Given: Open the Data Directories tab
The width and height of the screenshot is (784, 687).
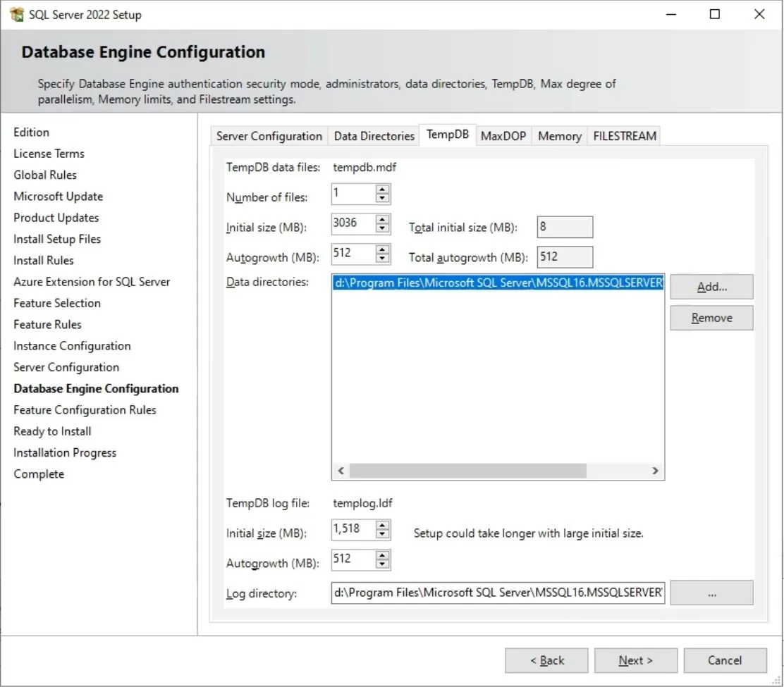Looking at the screenshot, I should tap(374, 136).
